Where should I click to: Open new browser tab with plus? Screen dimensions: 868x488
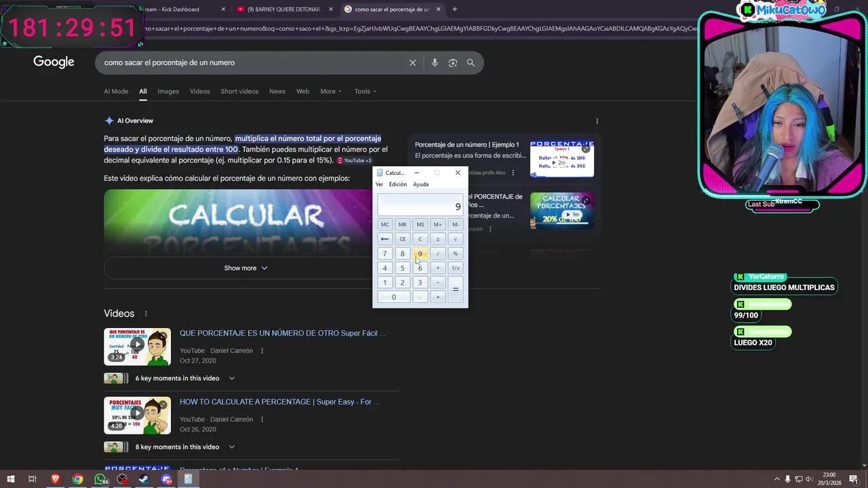[454, 9]
